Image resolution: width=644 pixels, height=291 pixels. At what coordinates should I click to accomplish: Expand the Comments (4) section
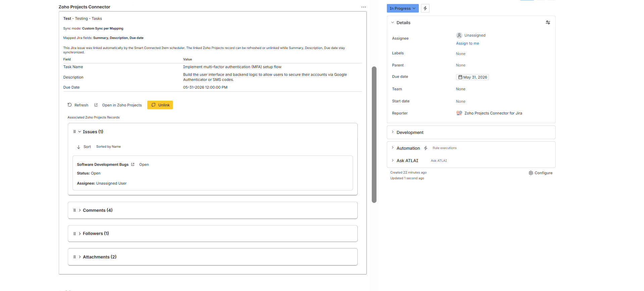coord(80,210)
